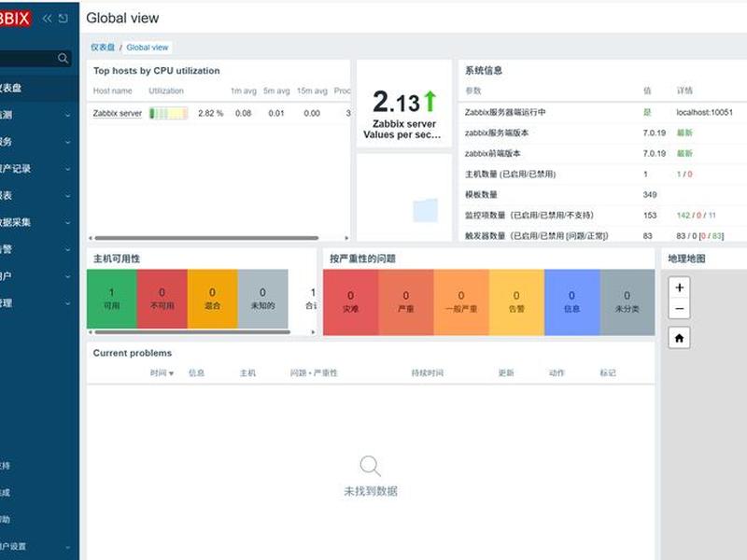Click the Utilization column header
Screen dimensions: 747x560
coord(166,91)
